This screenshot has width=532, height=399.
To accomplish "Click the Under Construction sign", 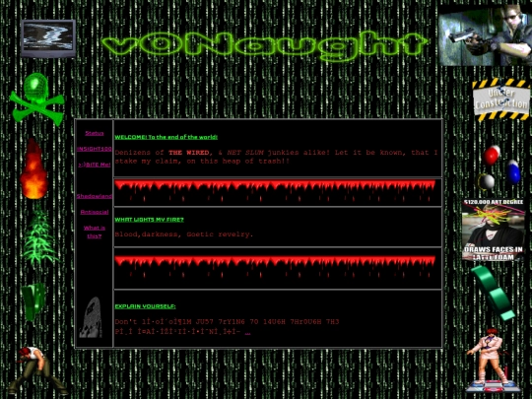I will click(501, 100).
